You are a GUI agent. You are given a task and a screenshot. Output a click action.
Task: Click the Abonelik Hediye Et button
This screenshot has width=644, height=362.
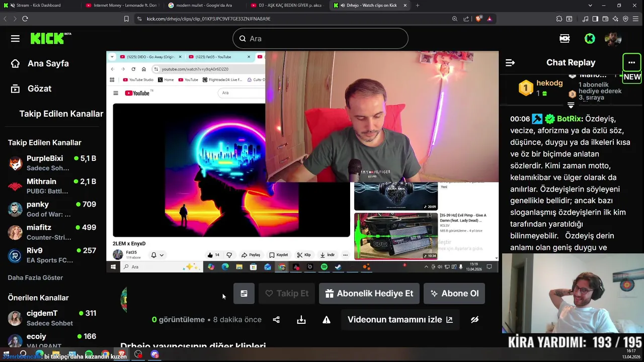[369, 294]
